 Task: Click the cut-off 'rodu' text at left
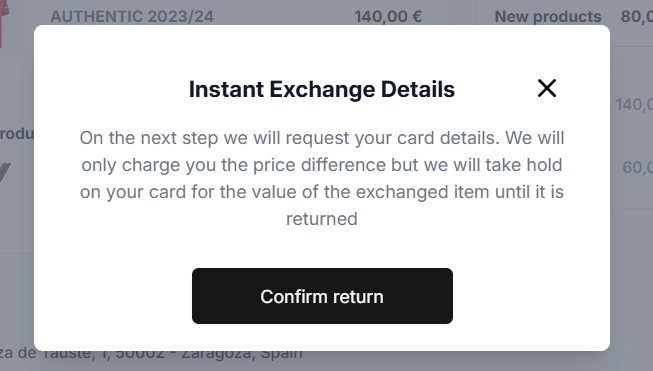tap(17, 134)
